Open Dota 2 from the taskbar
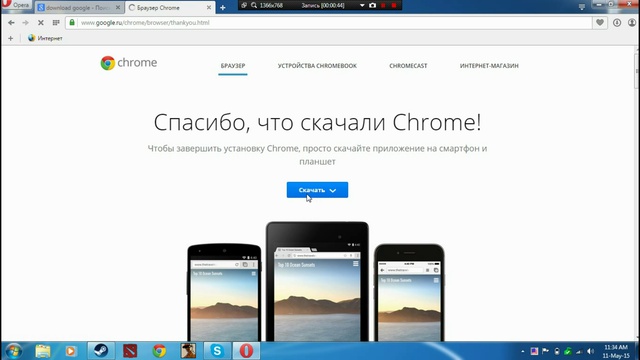This screenshot has width=640, height=360. [130, 351]
